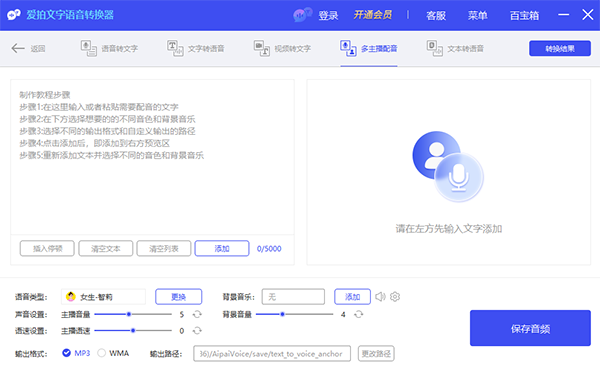The height and width of the screenshot is (377, 600).
Task: Switch to the 多主播配音 tab
Action: tap(369, 49)
